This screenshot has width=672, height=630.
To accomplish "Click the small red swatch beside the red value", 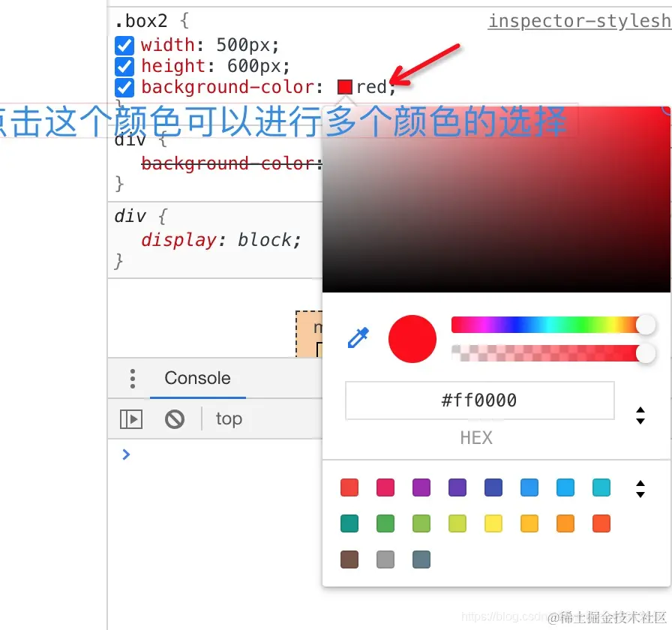I will click(343, 86).
